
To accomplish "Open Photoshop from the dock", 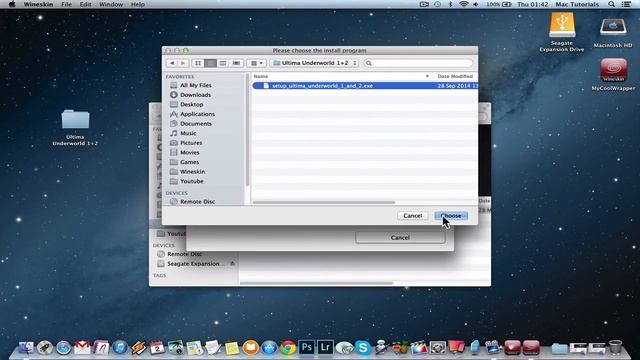I will coord(307,348).
